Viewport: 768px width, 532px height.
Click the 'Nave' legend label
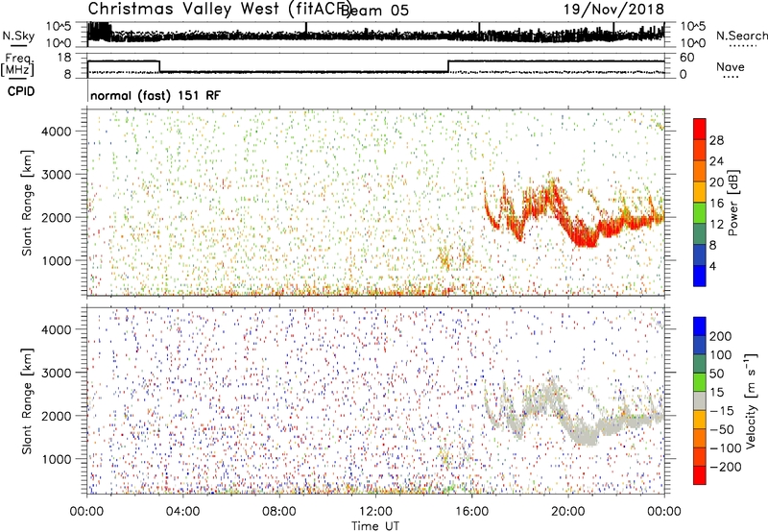tap(730, 67)
